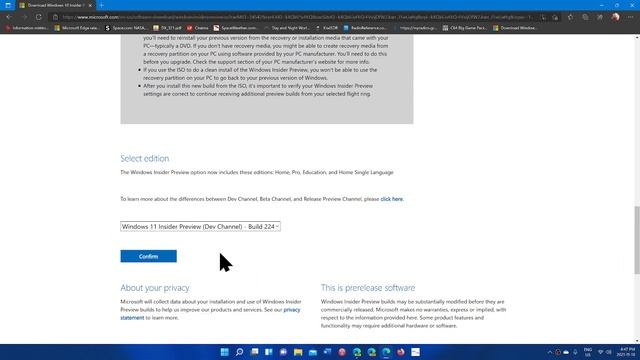Open Microsoft Edge bookmark in favorites bar

pos(76,28)
